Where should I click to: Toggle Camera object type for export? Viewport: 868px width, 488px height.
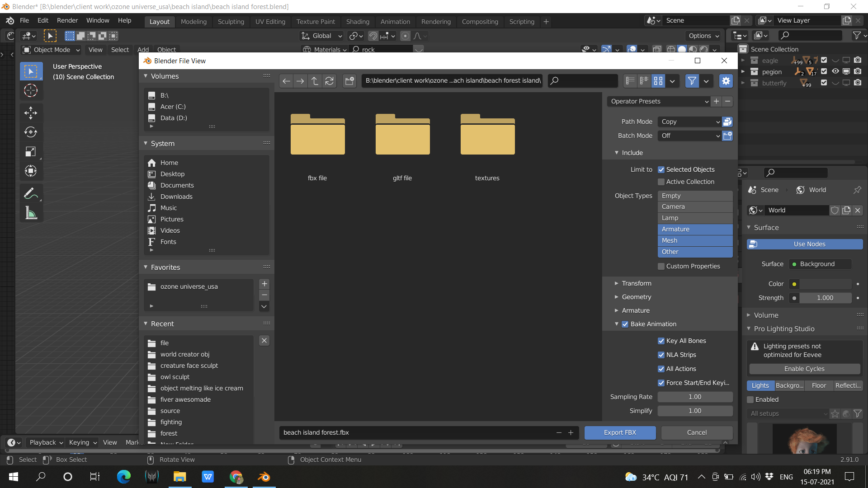tap(695, 206)
